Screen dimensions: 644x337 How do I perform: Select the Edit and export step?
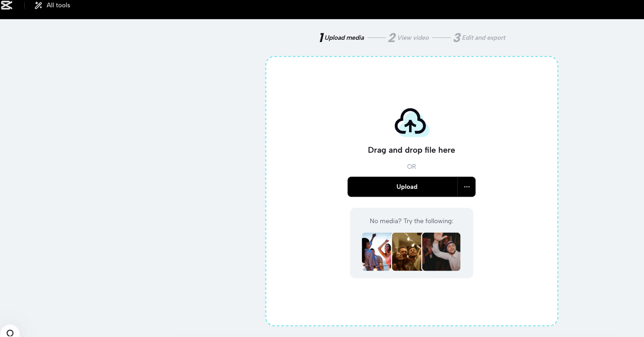484,37
